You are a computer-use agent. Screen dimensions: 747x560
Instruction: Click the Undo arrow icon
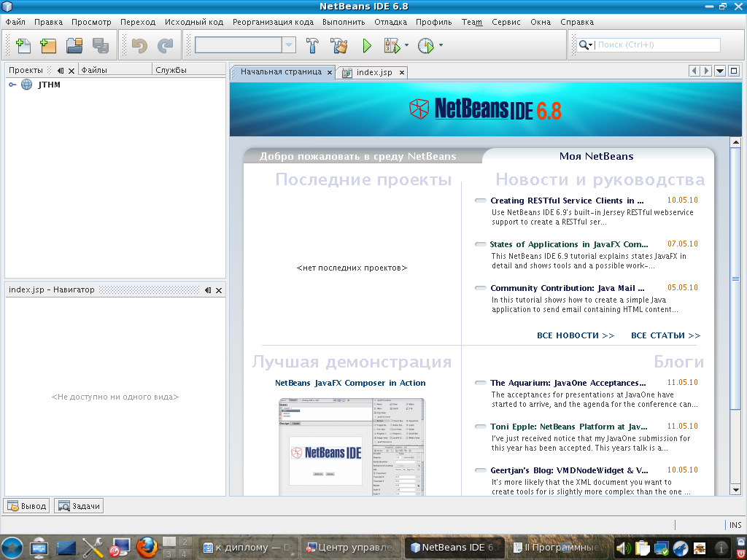(139, 46)
